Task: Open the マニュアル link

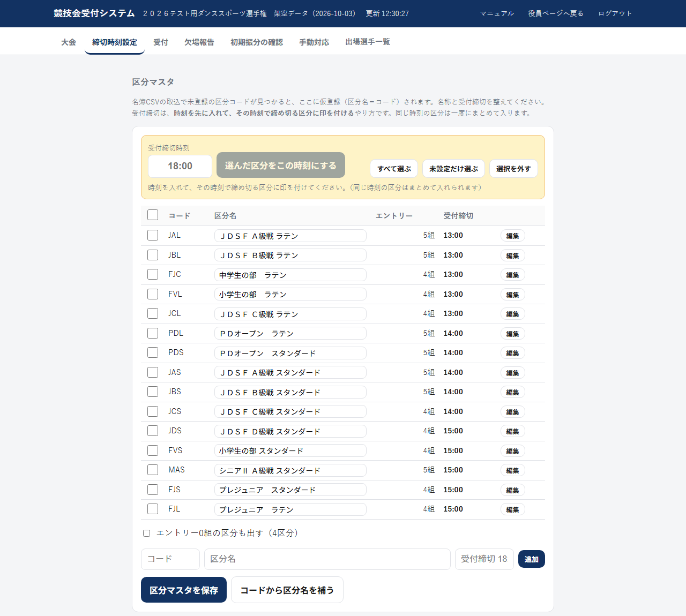Action: click(x=497, y=13)
